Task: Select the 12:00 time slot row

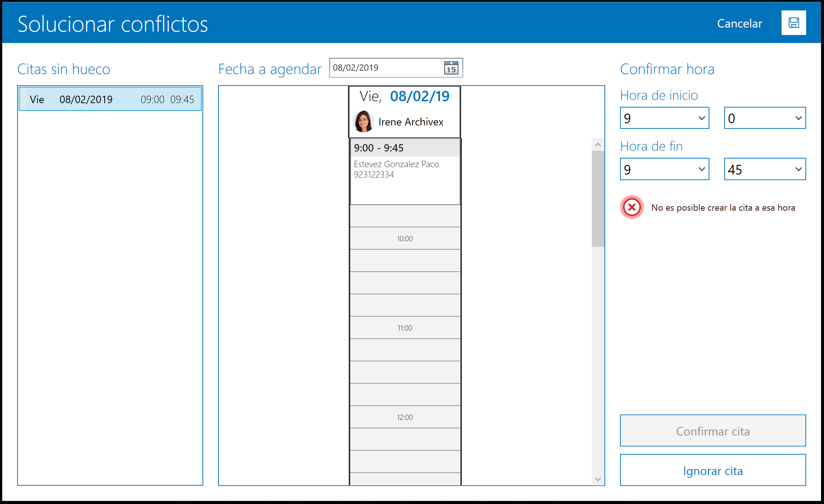Action: [405, 417]
